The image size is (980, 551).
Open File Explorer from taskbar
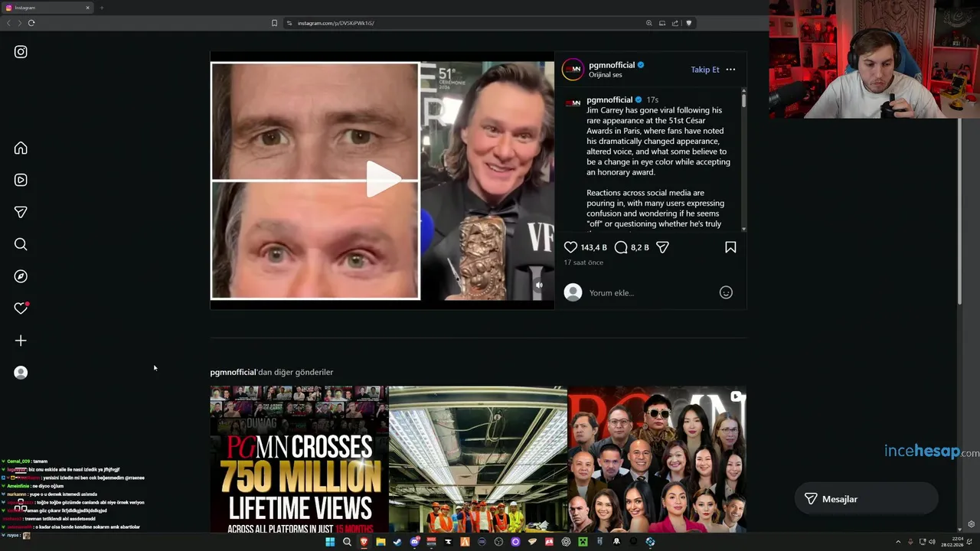tap(381, 542)
